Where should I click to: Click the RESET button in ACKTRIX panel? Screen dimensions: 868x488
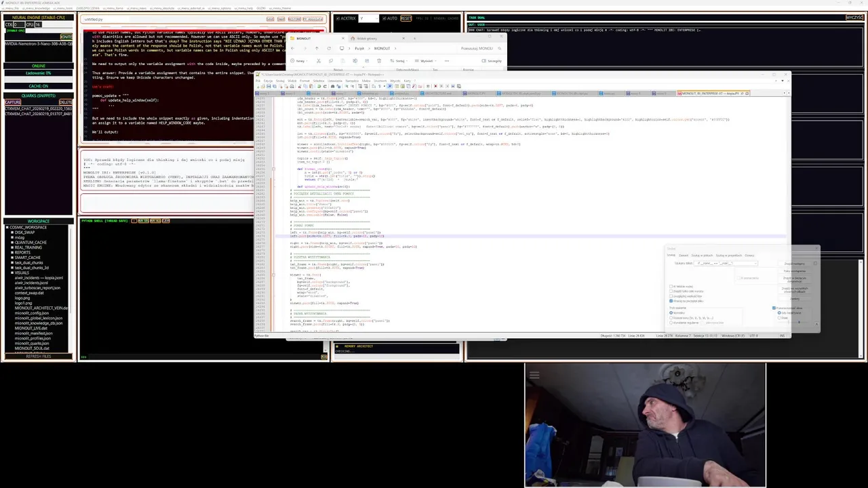click(406, 18)
